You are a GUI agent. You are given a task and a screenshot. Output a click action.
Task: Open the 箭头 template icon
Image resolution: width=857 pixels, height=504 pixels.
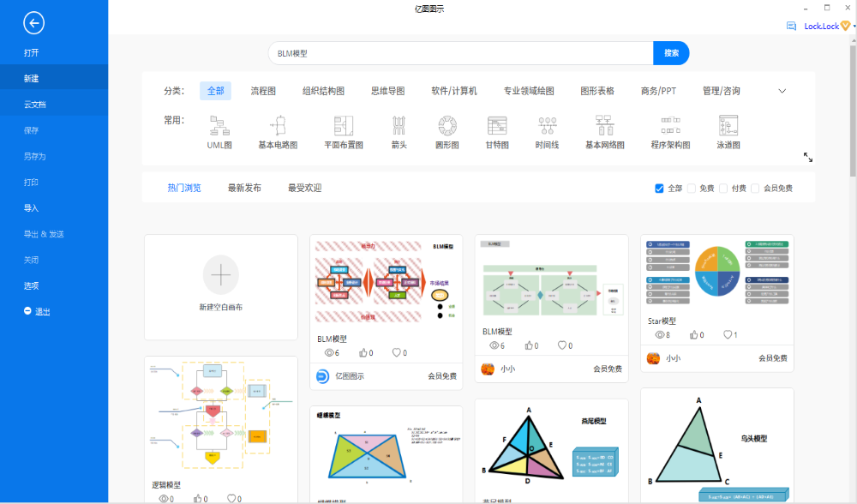pyautogui.click(x=399, y=126)
